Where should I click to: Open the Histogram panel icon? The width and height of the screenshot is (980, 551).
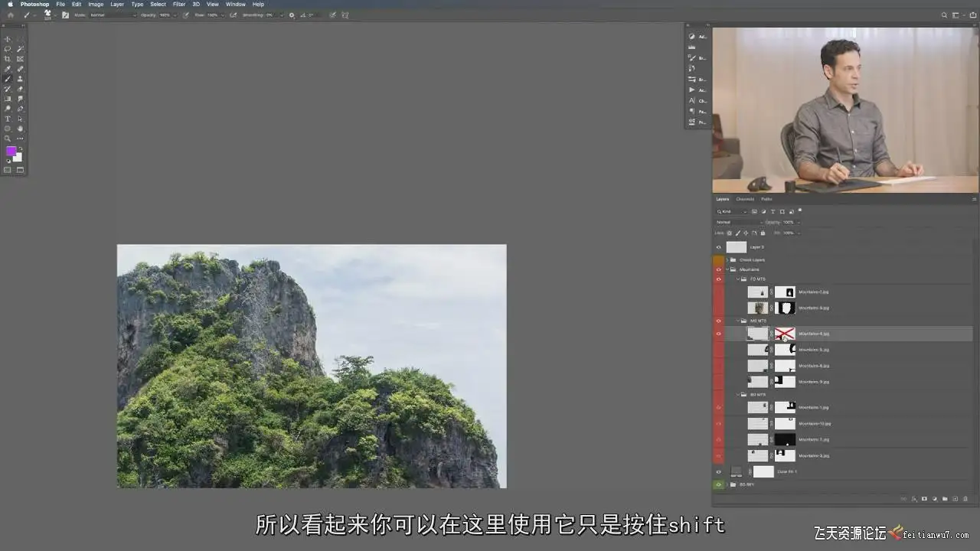coord(692,47)
